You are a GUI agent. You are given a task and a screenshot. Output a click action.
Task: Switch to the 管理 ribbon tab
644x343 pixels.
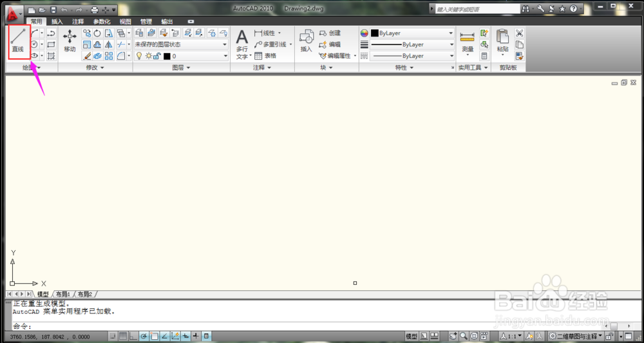(146, 22)
